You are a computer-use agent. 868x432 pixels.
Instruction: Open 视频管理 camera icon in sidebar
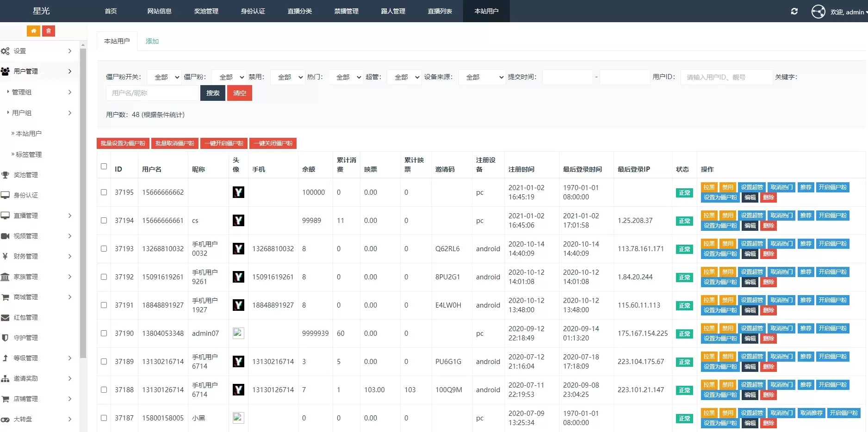[5, 236]
